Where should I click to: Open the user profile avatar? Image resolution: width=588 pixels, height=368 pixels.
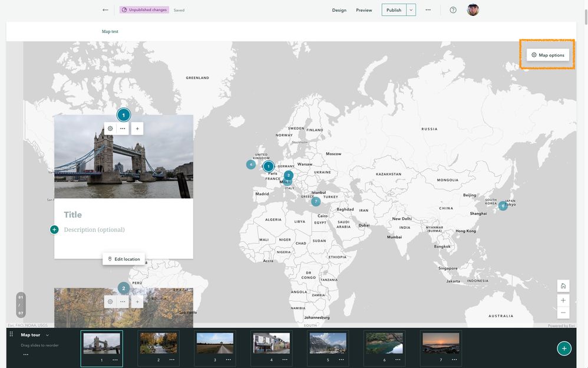pos(473,10)
